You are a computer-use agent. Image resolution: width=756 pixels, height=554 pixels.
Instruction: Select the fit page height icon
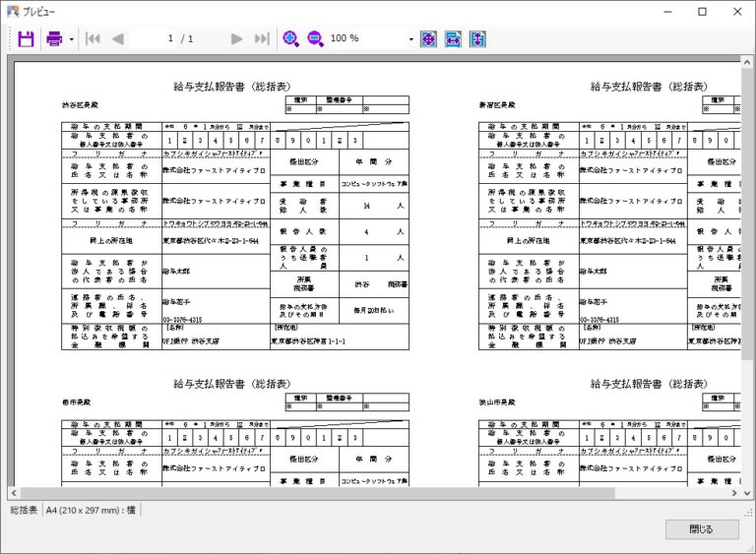(x=477, y=38)
